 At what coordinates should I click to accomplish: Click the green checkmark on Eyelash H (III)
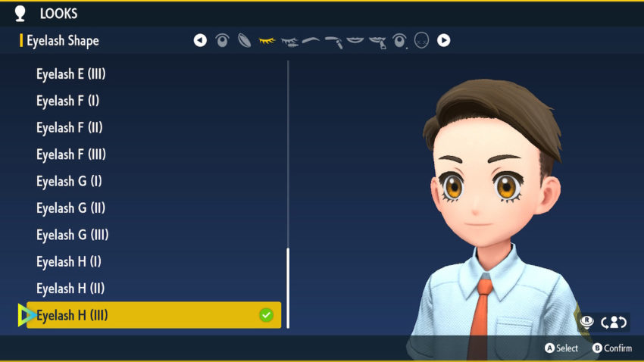click(266, 315)
